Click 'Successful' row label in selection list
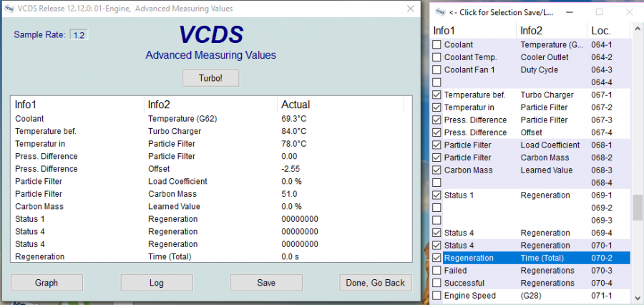The image size is (644, 305). click(464, 284)
